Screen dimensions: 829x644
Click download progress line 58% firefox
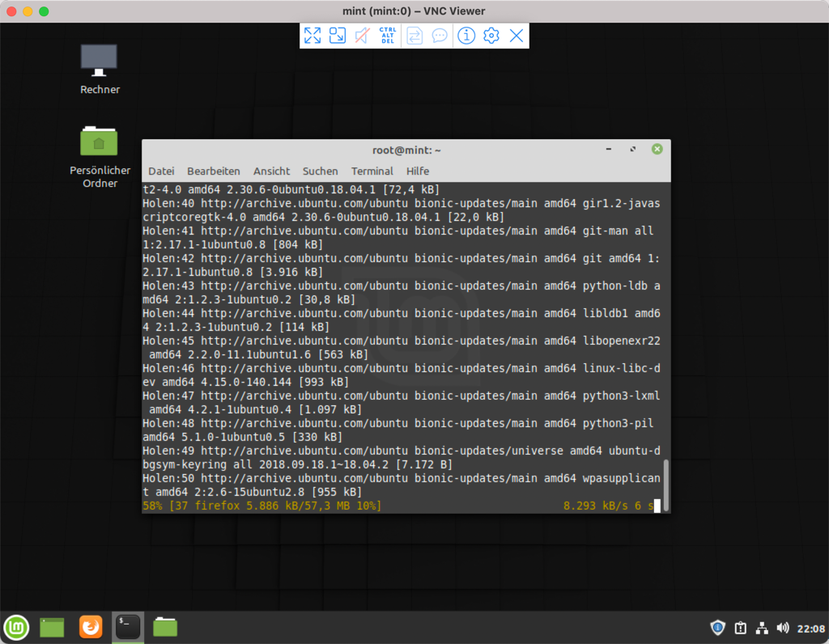point(261,506)
